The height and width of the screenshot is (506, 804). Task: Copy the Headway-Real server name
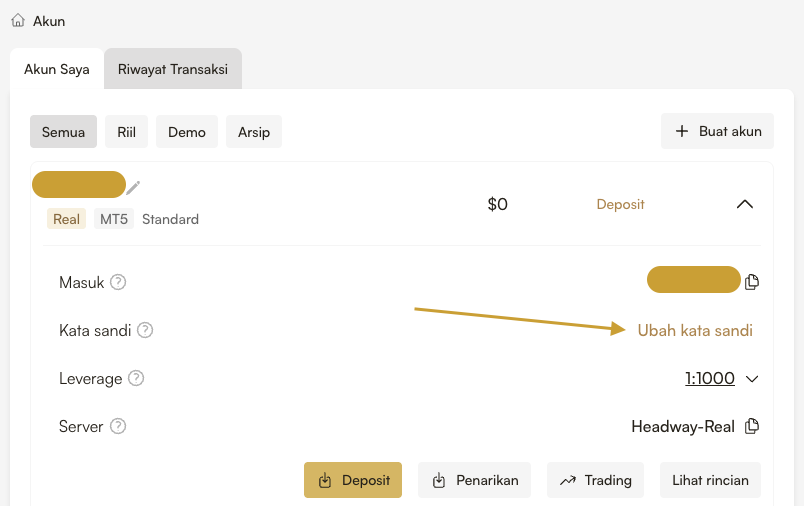coord(752,427)
